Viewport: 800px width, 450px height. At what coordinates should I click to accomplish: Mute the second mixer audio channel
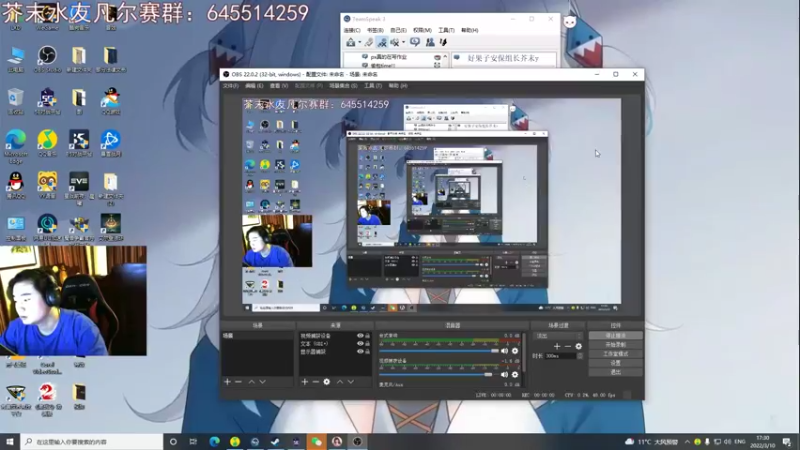pyautogui.click(x=505, y=374)
